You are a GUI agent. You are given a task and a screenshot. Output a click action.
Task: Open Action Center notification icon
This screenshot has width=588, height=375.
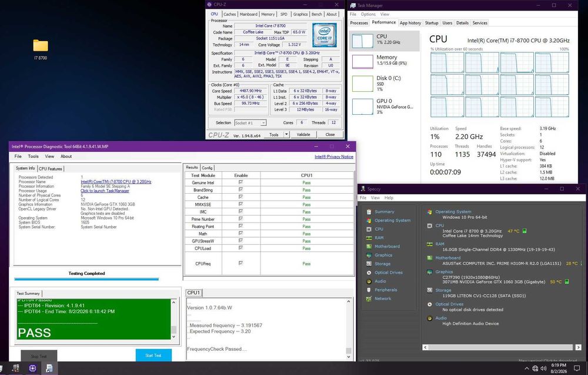(x=577, y=369)
